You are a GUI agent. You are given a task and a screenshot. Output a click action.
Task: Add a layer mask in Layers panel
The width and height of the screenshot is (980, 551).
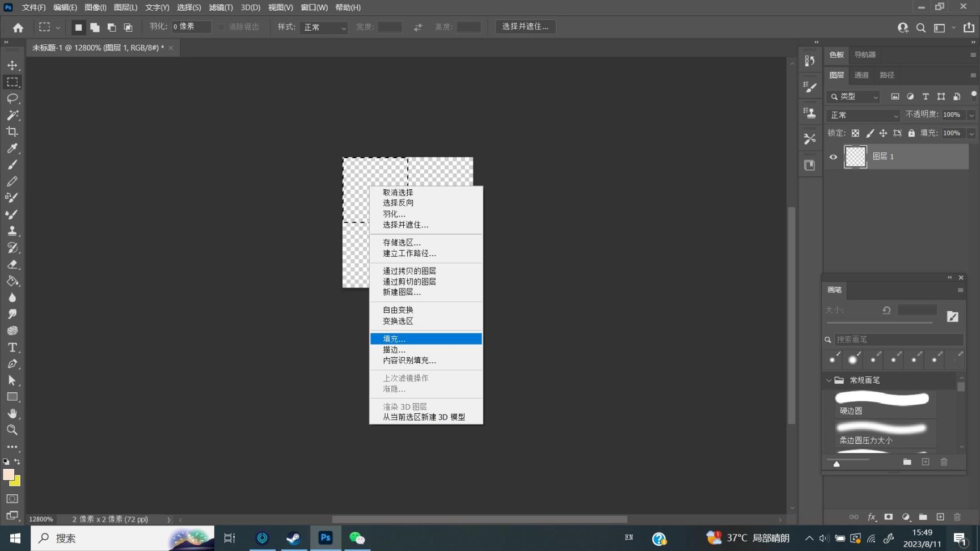click(889, 517)
